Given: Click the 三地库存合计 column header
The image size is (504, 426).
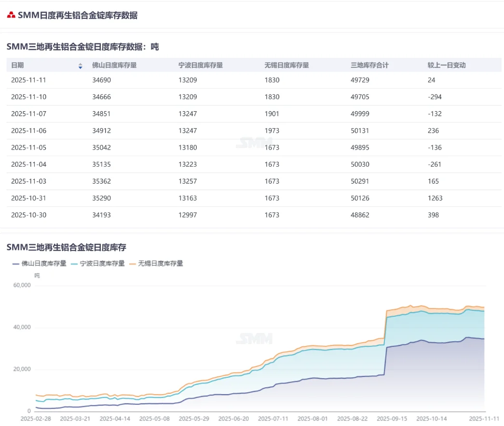Looking at the screenshot, I should (369, 65).
